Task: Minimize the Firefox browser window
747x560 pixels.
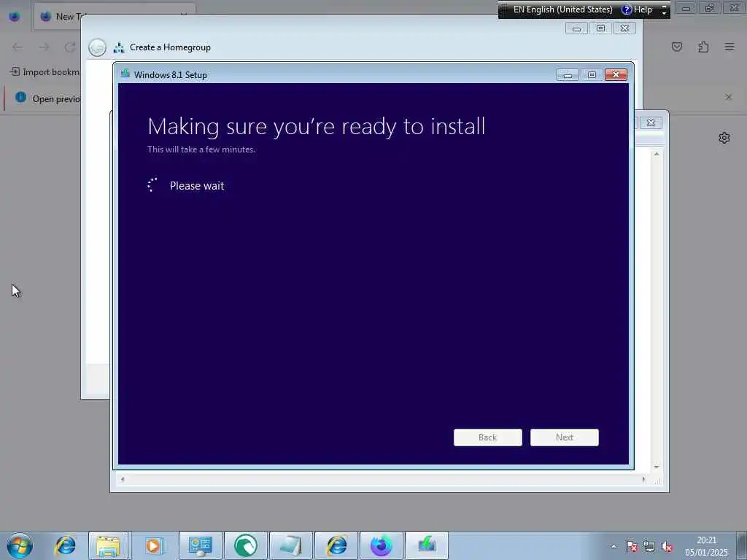Action: click(x=686, y=8)
